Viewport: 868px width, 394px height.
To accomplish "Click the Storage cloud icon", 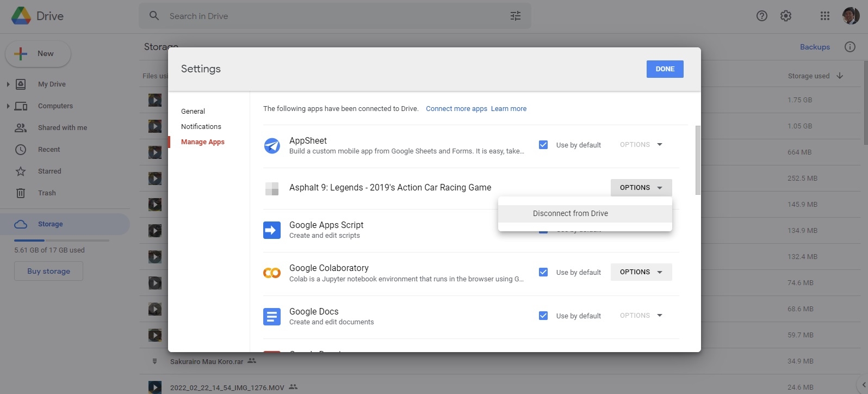I will (21, 224).
